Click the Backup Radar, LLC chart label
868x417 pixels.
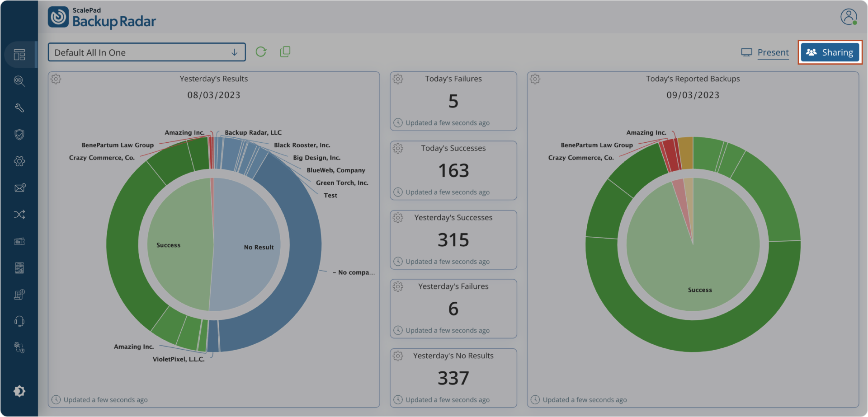(x=253, y=132)
